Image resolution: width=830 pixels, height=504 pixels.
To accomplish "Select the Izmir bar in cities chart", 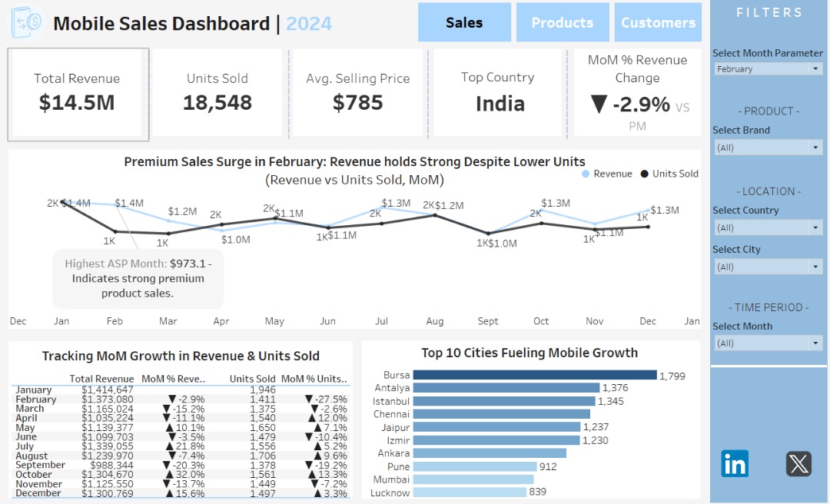I will pyautogui.click(x=496, y=440).
